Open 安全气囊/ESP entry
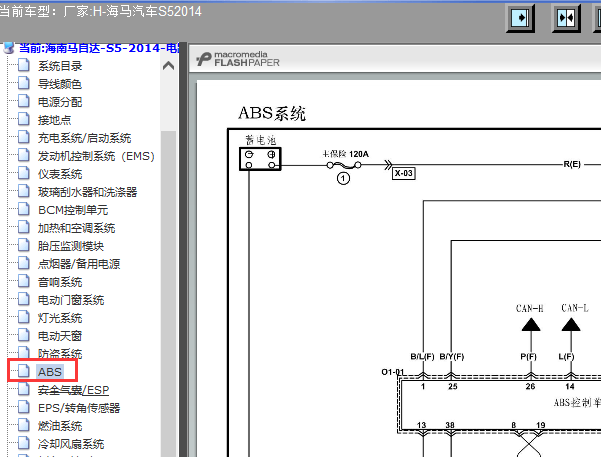Image resolution: width=601 pixels, height=457 pixels. tap(73, 390)
